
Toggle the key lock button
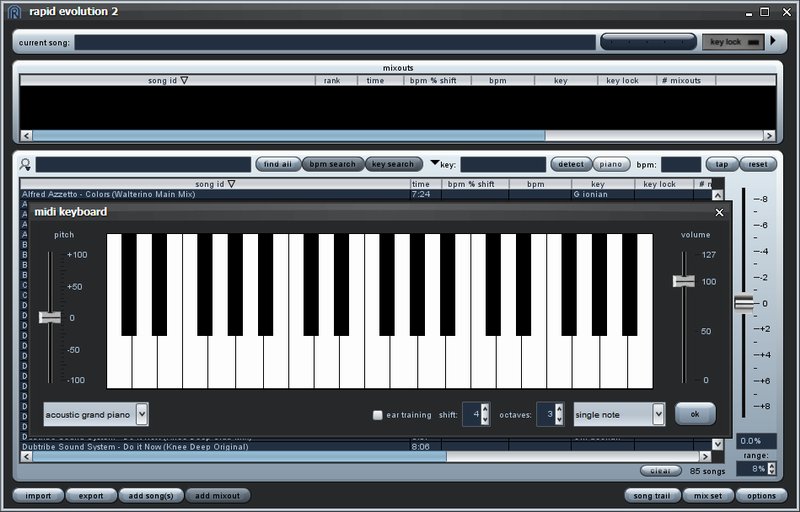pyautogui.click(x=735, y=42)
